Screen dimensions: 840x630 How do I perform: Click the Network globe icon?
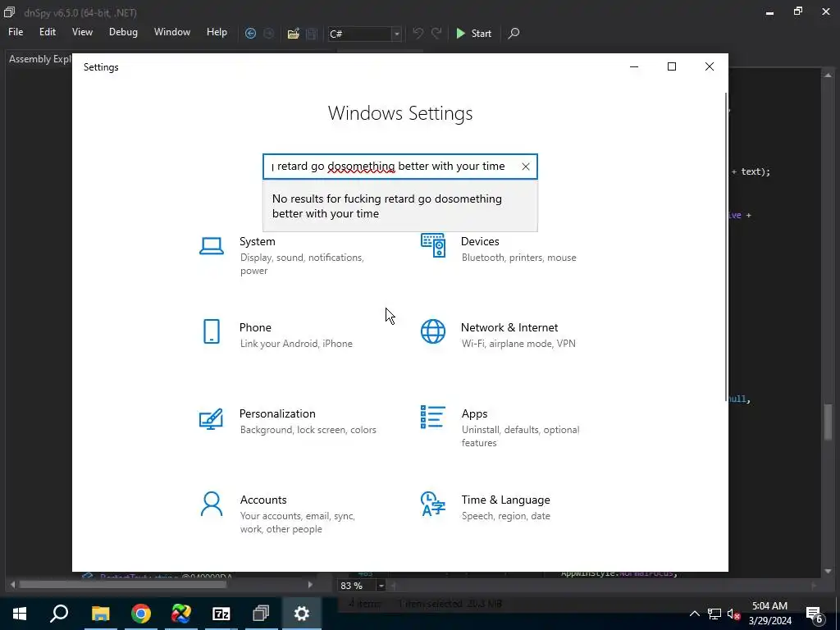pos(433,331)
